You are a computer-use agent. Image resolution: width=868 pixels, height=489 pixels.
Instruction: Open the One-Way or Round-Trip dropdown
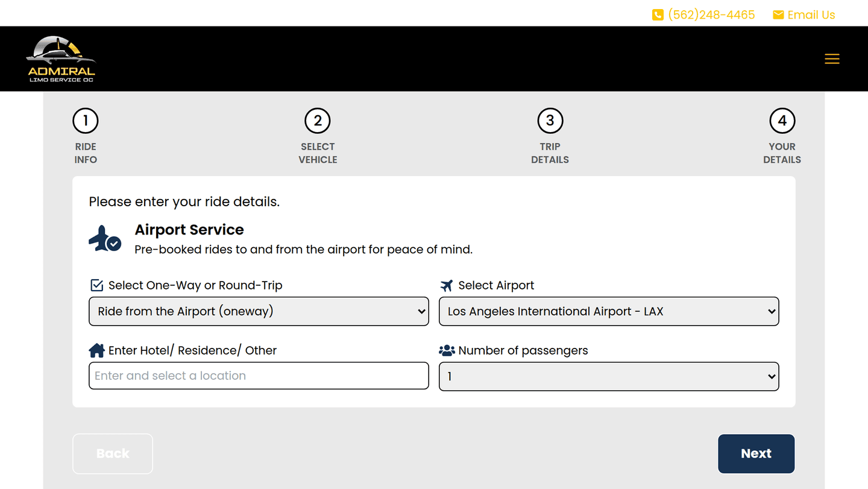click(x=259, y=311)
